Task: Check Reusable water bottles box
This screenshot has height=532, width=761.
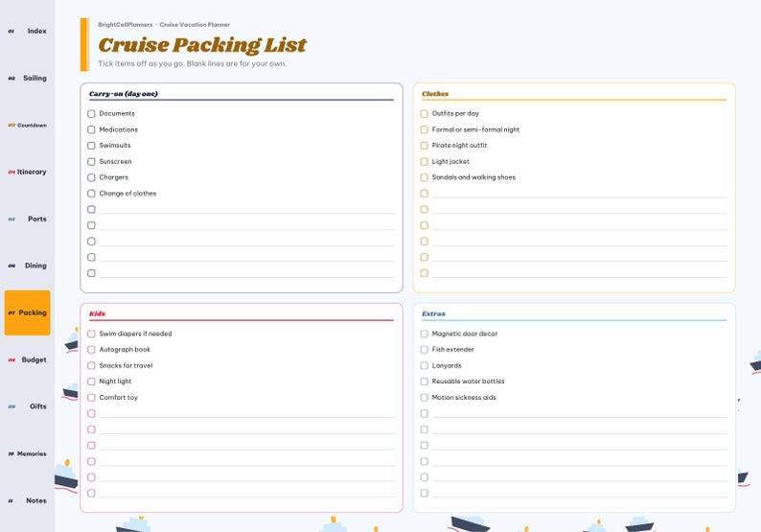Action: [425, 382]
